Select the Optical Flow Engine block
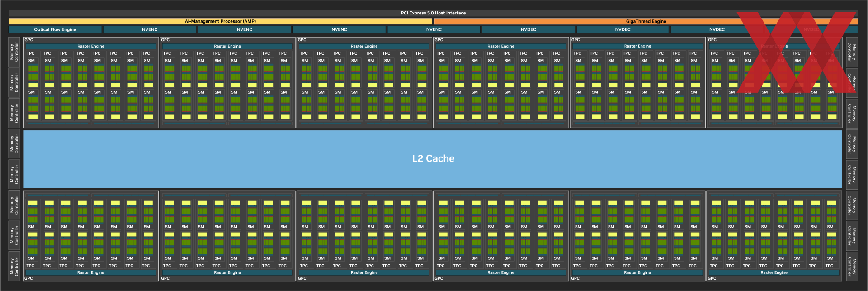This screenshot has width=868, height=291. tap(55, 29)
